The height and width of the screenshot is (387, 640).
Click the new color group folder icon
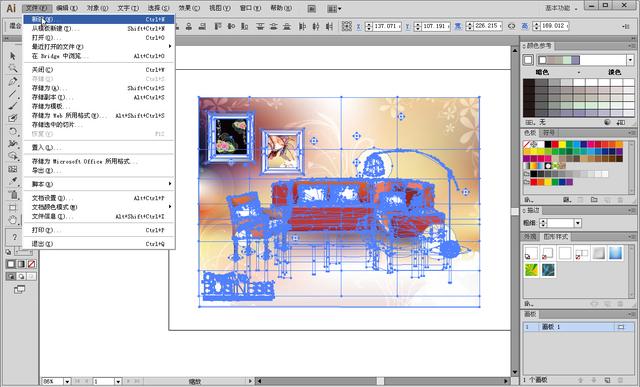[594, 200]
